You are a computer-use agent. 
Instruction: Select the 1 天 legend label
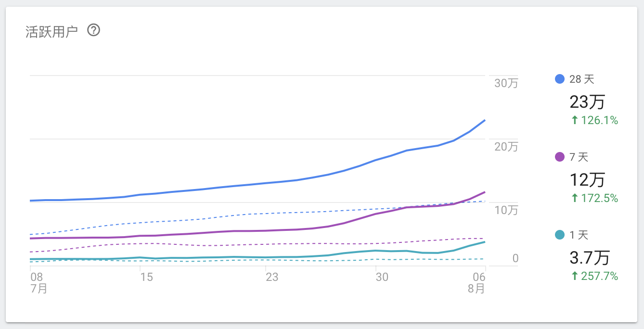pos(579,235)
